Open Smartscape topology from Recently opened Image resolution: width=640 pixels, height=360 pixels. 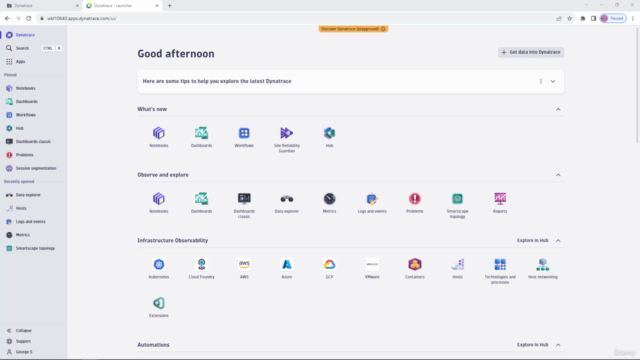coord(33,248)
